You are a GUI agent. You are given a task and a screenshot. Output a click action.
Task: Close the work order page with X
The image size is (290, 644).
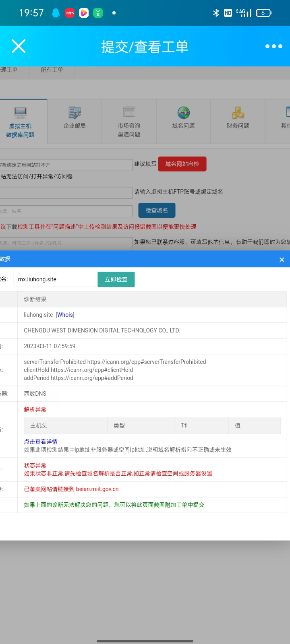point(19,46)
